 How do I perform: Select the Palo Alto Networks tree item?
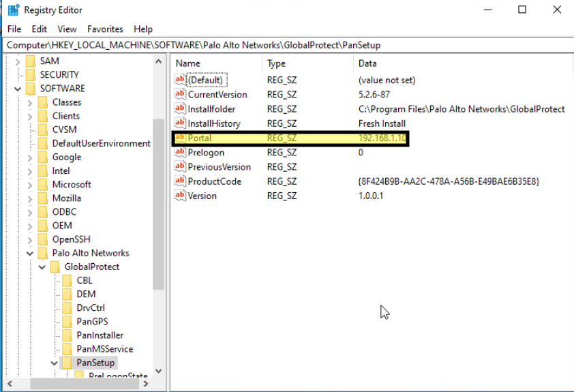(x=91, y=253)
